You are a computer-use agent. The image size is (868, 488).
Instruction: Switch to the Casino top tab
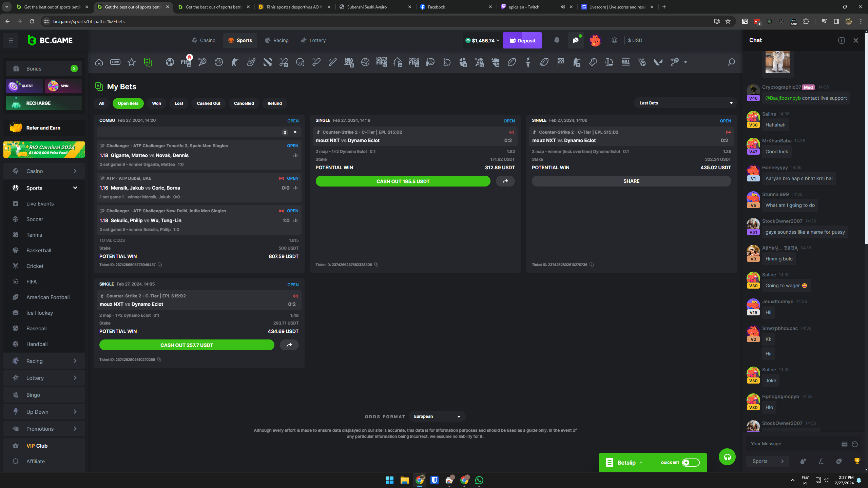click(x=204, y=40)
